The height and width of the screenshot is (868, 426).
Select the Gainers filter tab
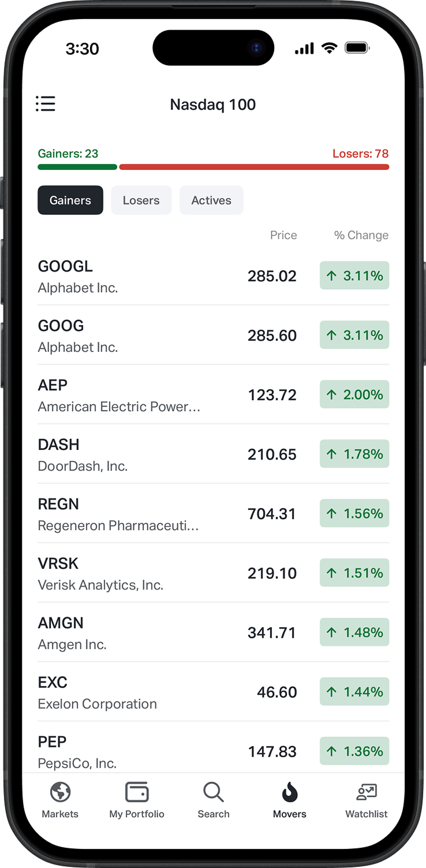(70, 200)
